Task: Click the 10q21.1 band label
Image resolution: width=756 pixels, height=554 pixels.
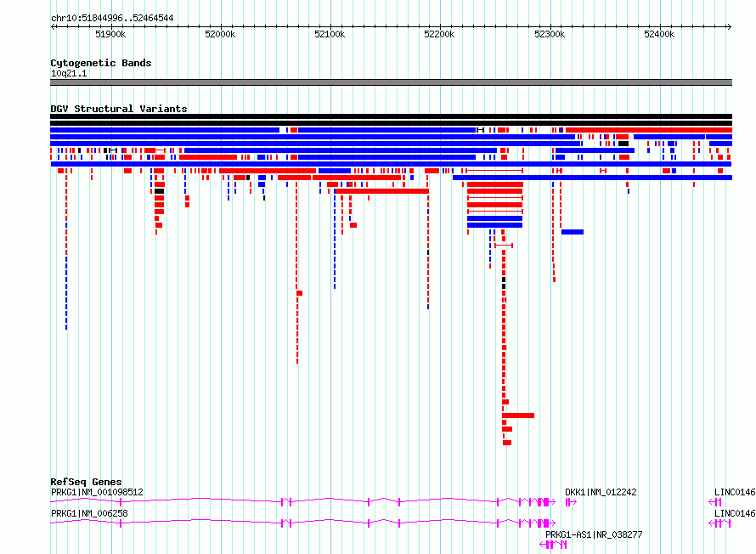Action: [69, 73]
